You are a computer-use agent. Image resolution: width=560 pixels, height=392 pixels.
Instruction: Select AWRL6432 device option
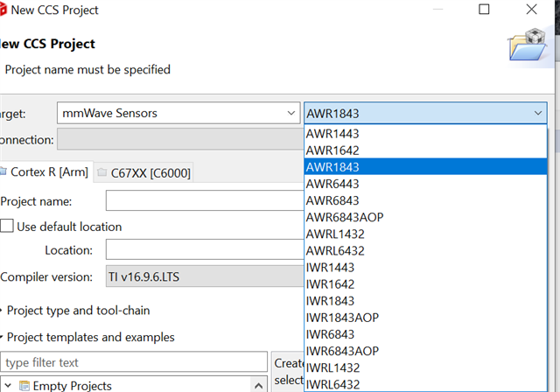point(425,250)
